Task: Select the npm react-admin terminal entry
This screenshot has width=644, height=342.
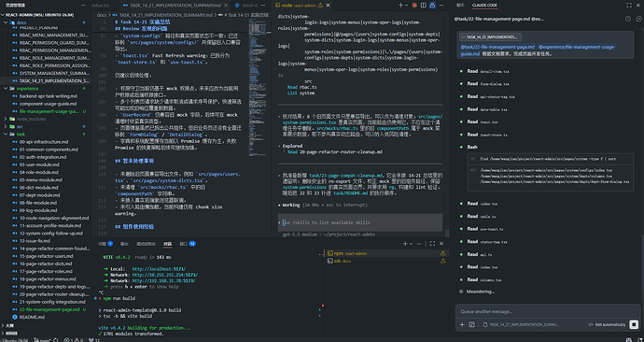Action: pos(387,253)
